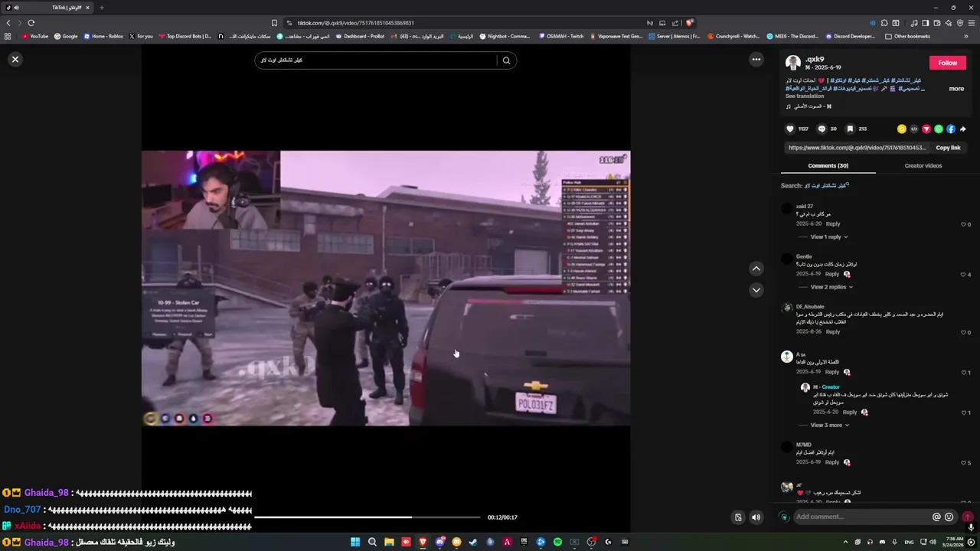Open Steam from the taskbar
The height and width of the screenshot is (551, 980).
pos(473,542)
